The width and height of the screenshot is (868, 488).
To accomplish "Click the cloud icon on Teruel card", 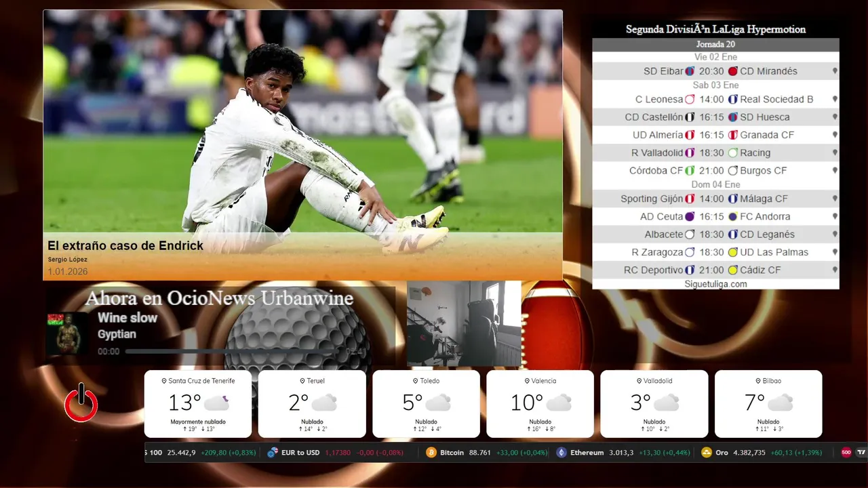I will click(x=324, y=403).
